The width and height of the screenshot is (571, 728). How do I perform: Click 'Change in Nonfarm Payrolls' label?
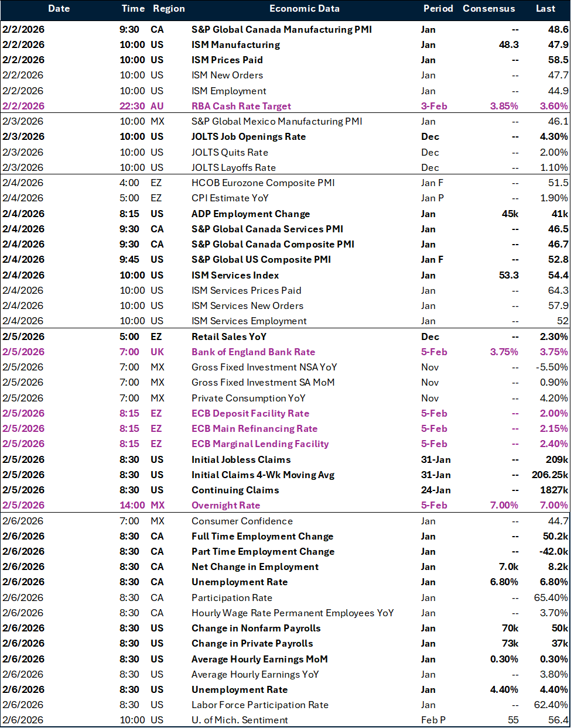tap(256, 628)
